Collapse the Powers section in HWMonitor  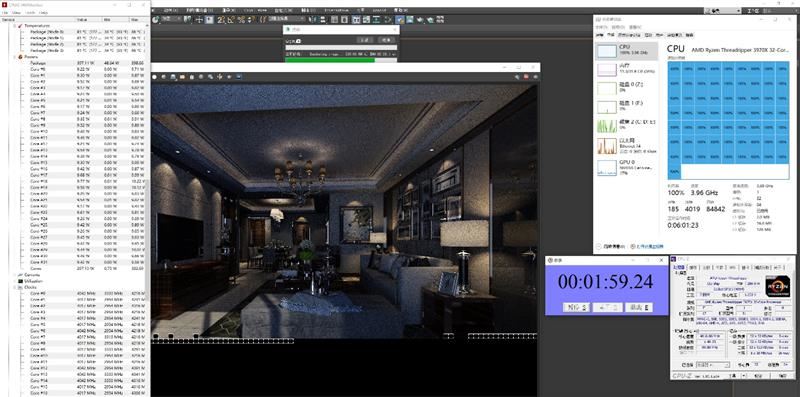click(15, 57)
